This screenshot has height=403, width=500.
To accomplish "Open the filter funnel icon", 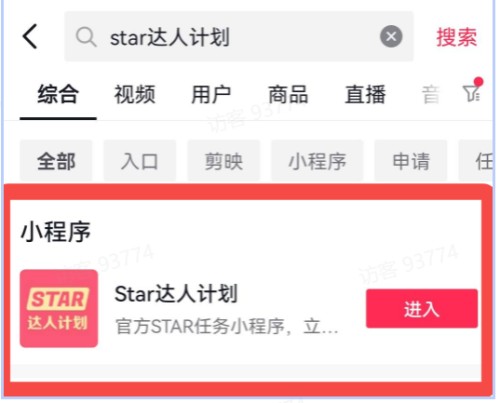I will coord(472,90).
